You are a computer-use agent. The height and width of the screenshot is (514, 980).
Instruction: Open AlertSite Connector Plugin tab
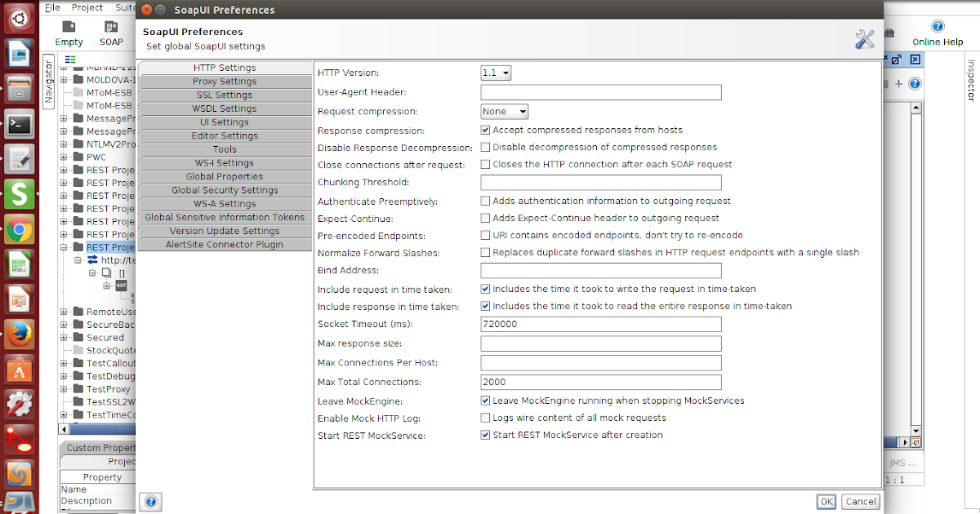[x=225, y=245]
